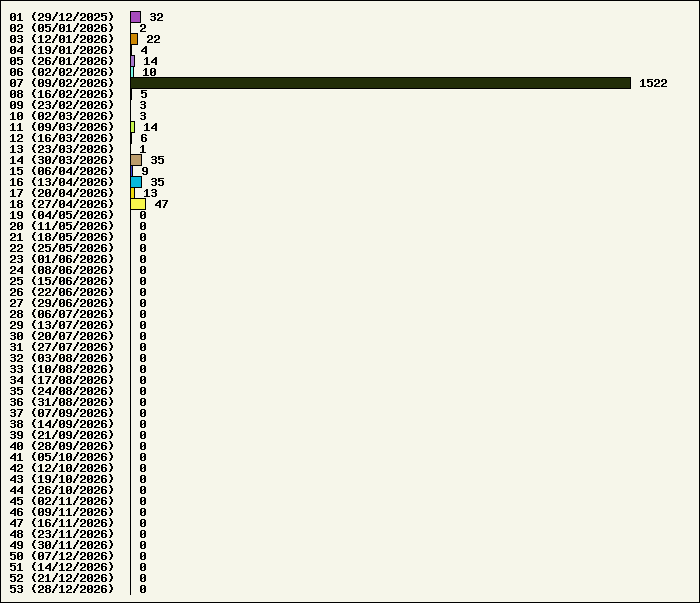This screenshot has height=603, width=700.
Task: Select the purple bar for week 05
Action: pyautogui.click(x=133, y=61)
